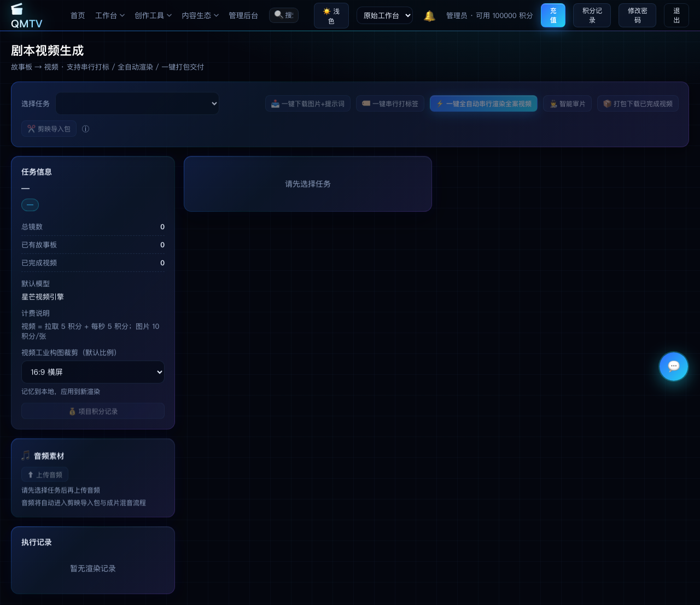700x605 pixels.
Task: Open the 内容生态 menu
Action: click(200, 15)
